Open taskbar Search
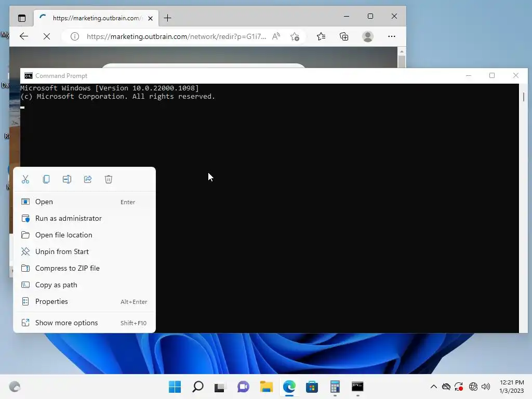532x399 pixels. [198, 387]
